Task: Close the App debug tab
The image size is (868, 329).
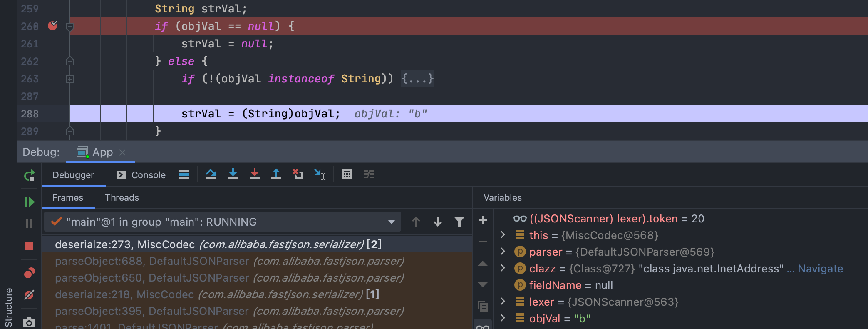Action: [122, 152]
